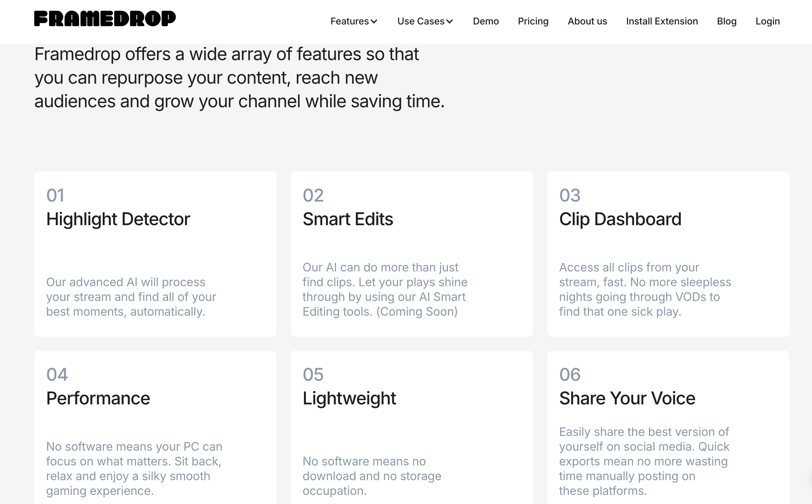812x504 pixels.
Task: Click the Performance feature card title
Action: pos(98,398)
